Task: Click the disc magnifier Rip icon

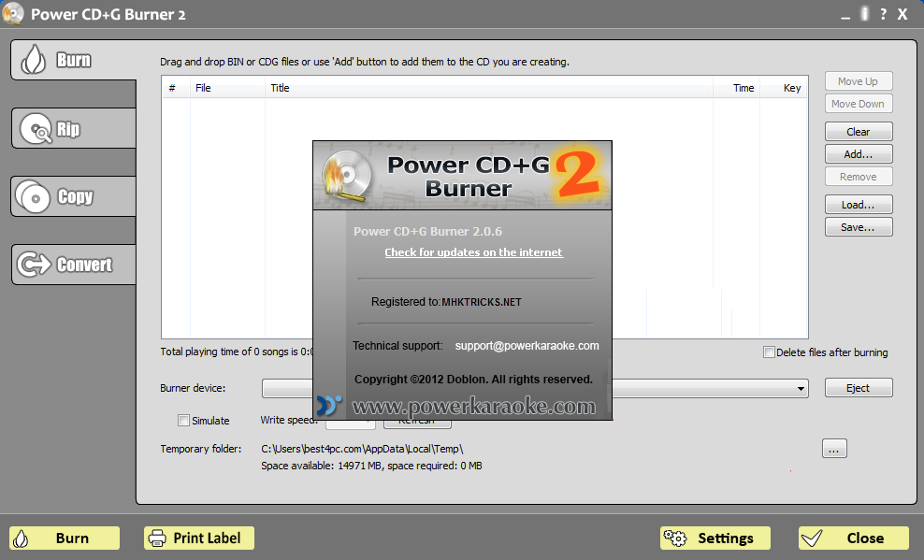Action: point(36,129)
